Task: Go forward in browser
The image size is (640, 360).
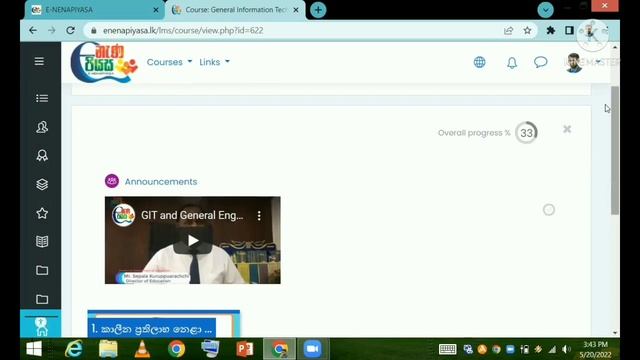Action: tap(51, 31)
